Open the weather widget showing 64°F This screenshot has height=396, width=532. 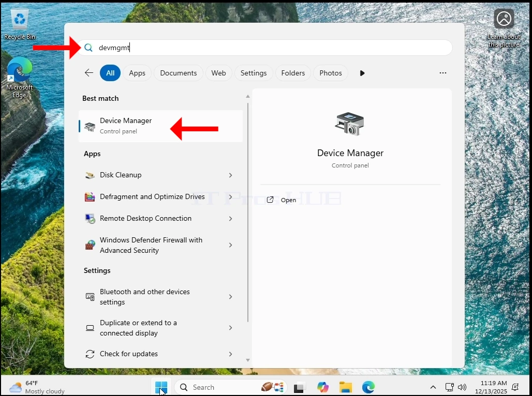(x=37, y=387)
